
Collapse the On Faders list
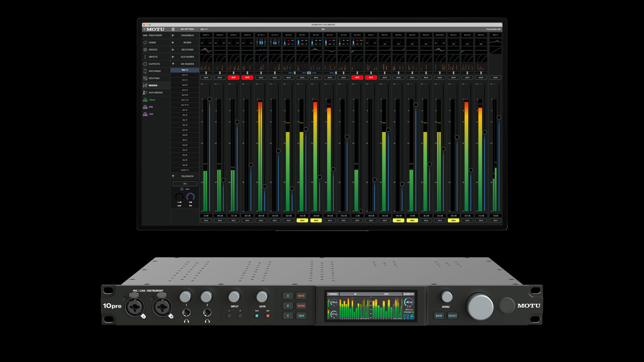click(173, 64)
